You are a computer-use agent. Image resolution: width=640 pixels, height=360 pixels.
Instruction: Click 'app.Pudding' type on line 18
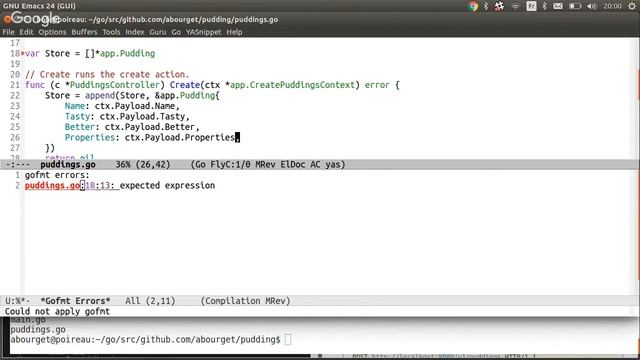point(127,53)
